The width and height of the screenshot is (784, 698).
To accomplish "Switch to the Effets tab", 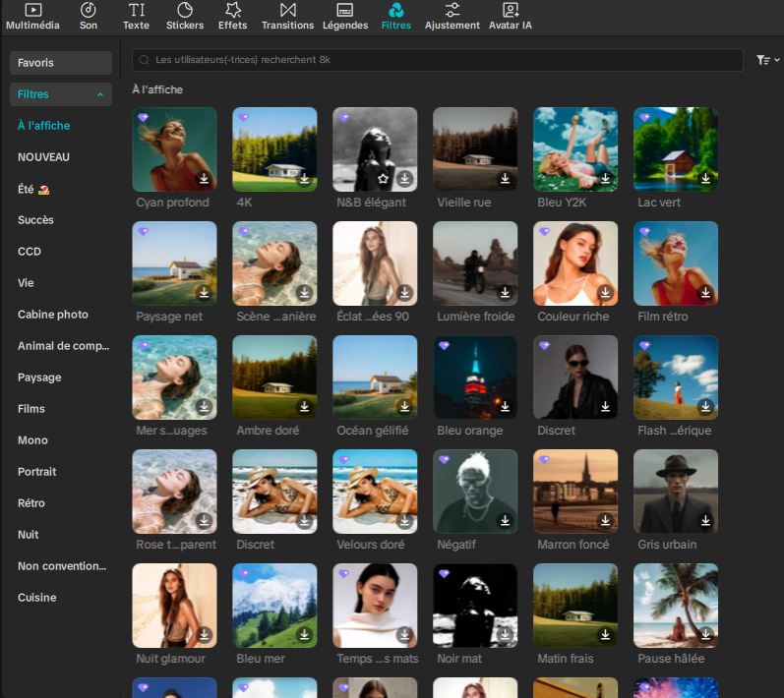I will pos(232,17).
